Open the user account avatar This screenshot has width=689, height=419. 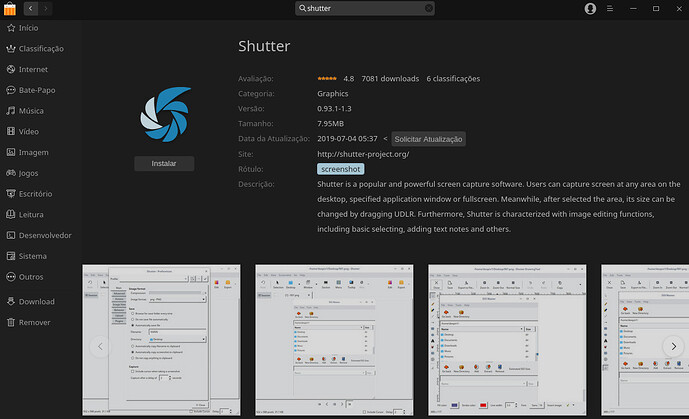click(590, 8)
